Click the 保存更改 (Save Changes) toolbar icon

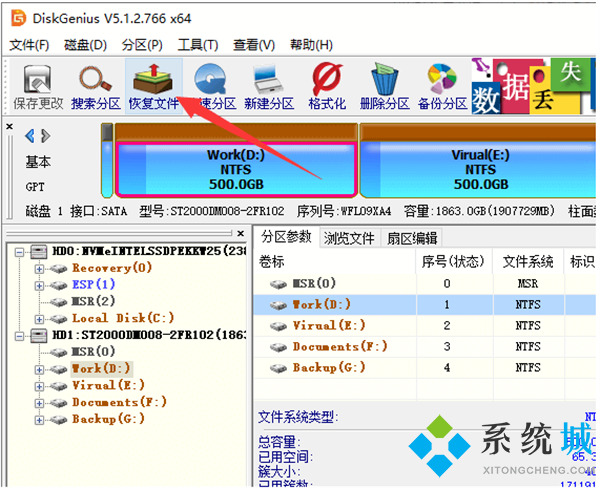(37, 85)
